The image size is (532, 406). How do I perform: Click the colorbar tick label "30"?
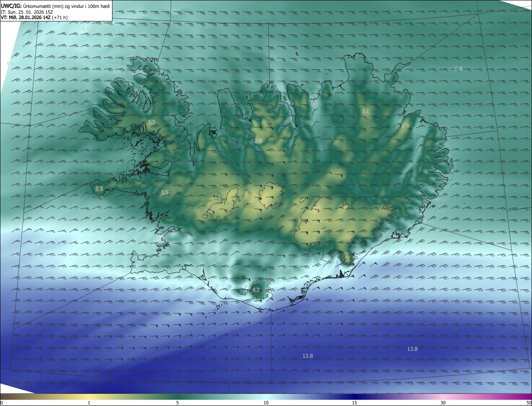pyautogui.click(x=443, y=403)
